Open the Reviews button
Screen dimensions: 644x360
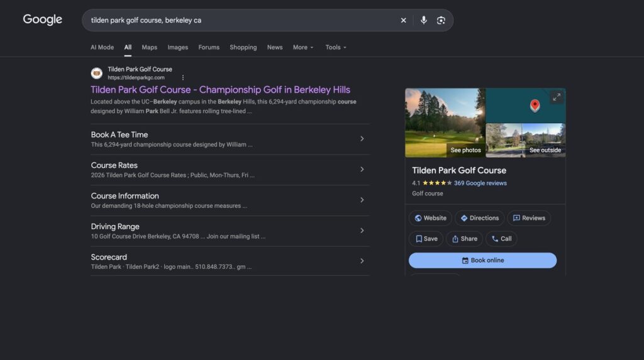[529, 218]
